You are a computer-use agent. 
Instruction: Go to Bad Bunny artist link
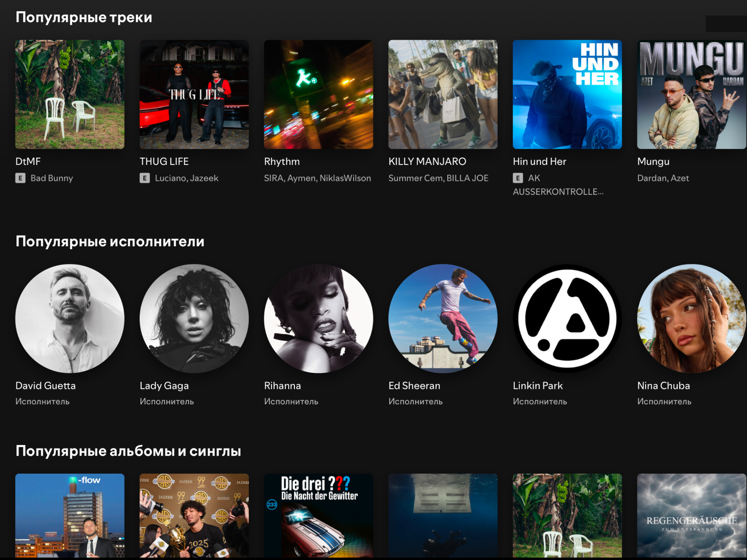(x=52, y=178)
